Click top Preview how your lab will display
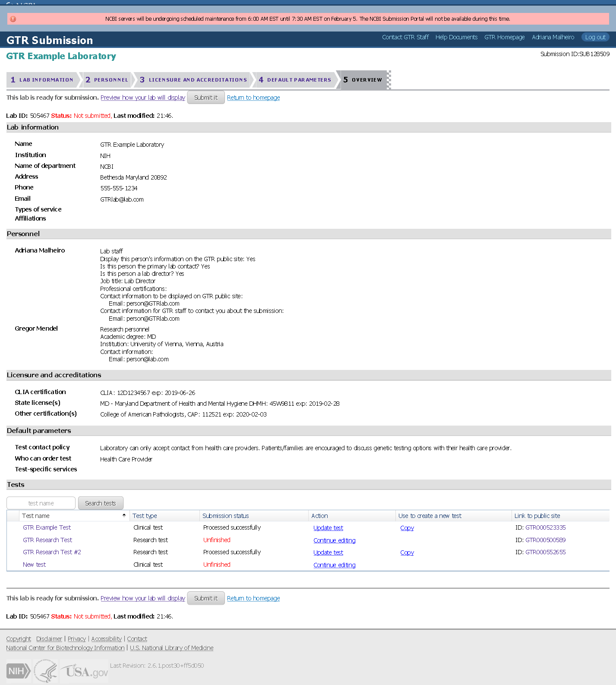Screen dimensions: 616x685 (x=143, y=98)
